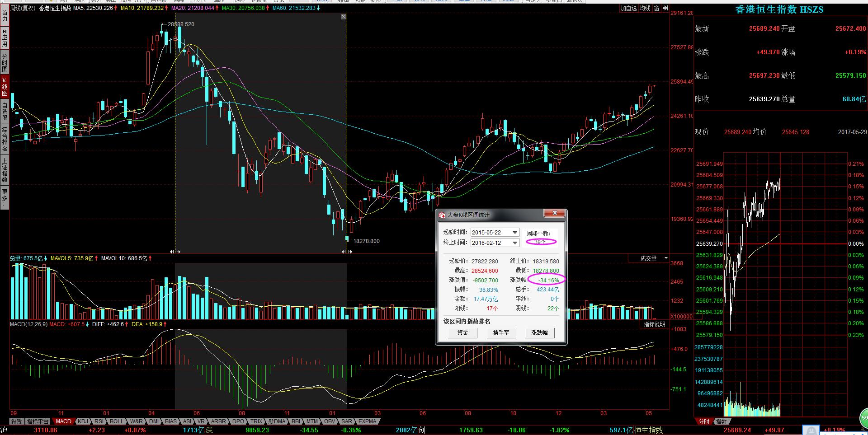The width and height of the screenshot is (868, 435).
Task: Select the MTM indicator tab
Action: click(x=312, y=421)
